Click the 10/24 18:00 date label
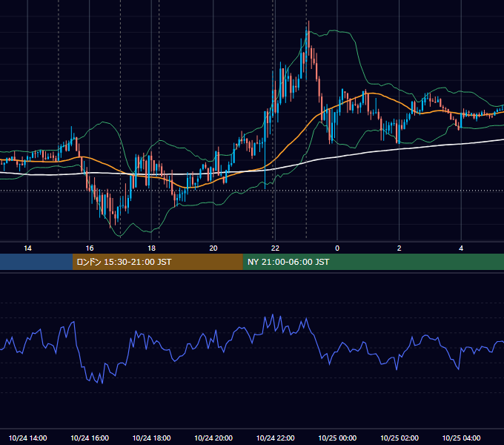 151,438
